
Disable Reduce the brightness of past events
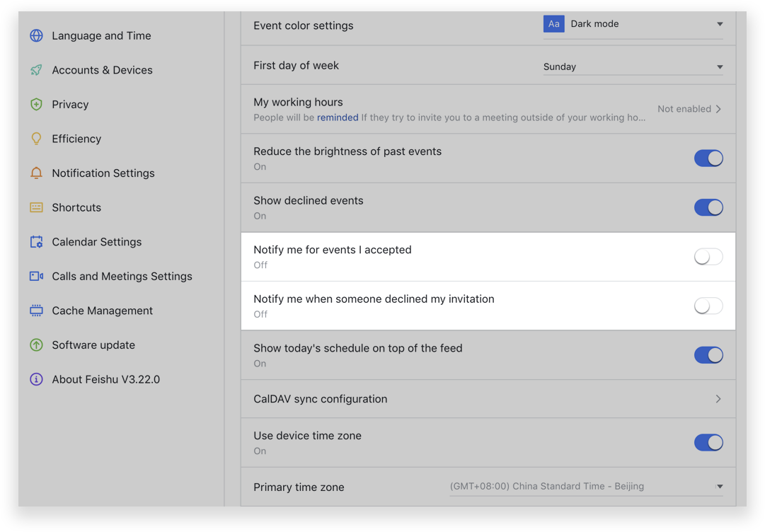pos(708,158)
